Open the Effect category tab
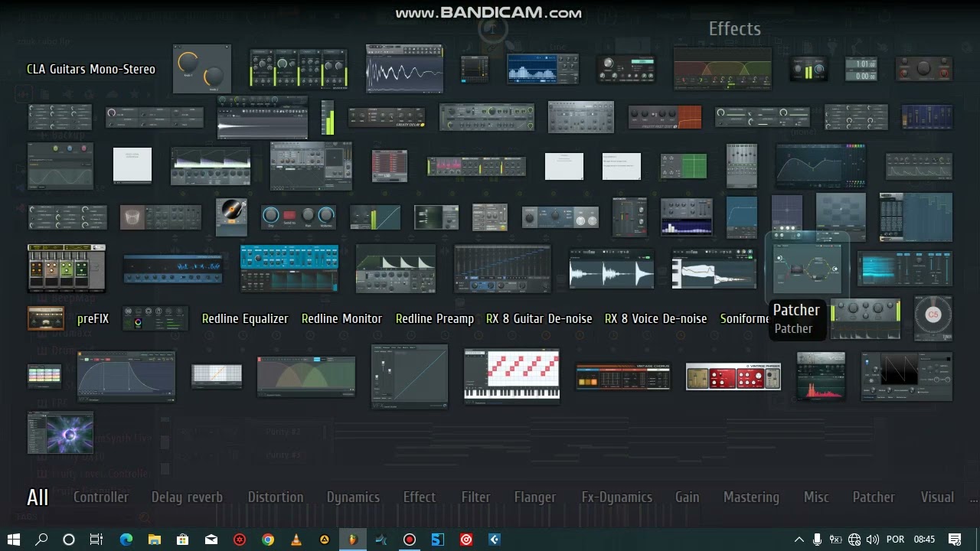This screenshot has width=980, height=551. [420, 497]
